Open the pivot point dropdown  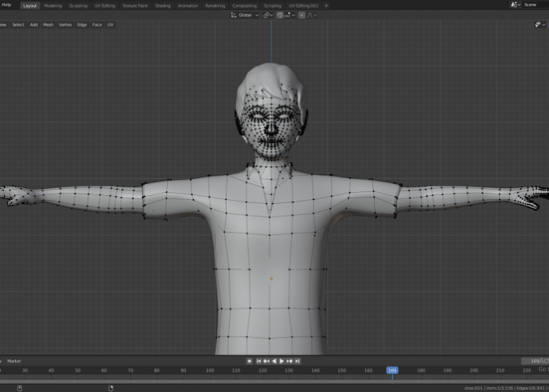(268, 15)
